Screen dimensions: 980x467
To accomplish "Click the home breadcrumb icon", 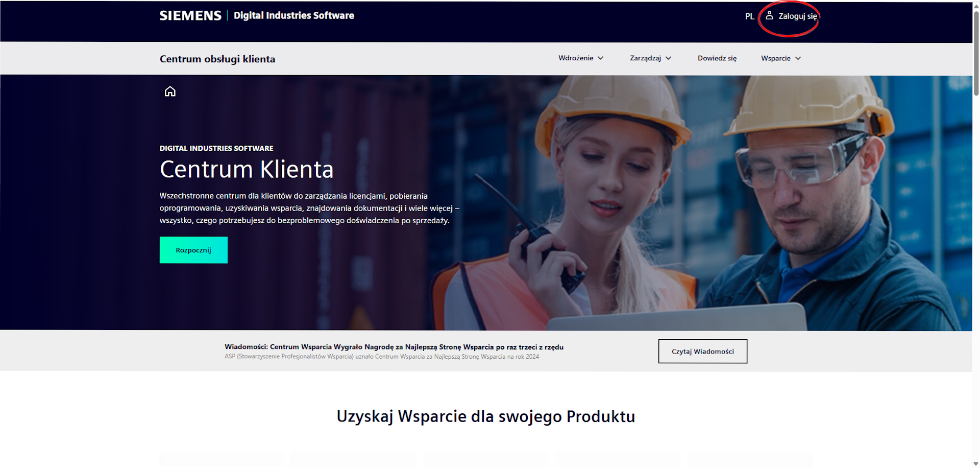I will tap(170, 91).
